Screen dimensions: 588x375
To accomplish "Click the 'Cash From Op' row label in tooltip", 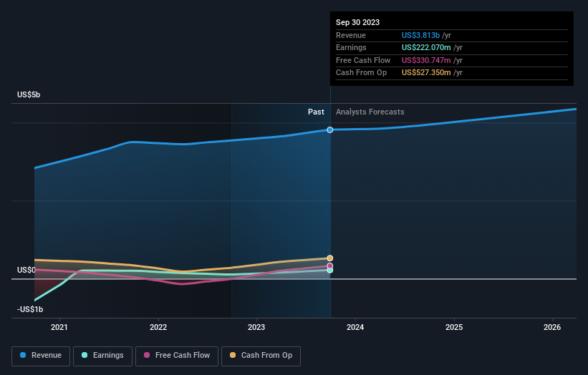I will (361, 73).
